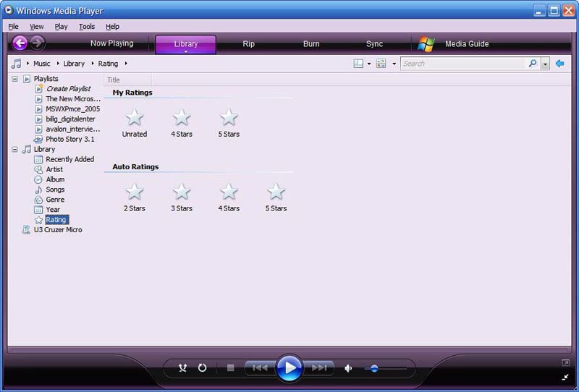Click the layout options icon
This screenshot has height=392, width=579.
click(358, 64)
